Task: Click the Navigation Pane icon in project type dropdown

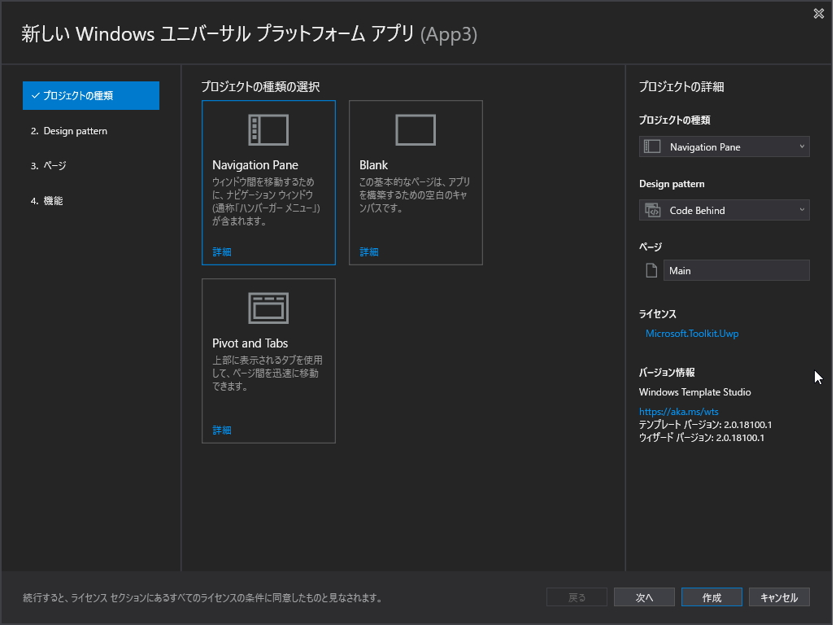Action: click(x=652, y=146)
